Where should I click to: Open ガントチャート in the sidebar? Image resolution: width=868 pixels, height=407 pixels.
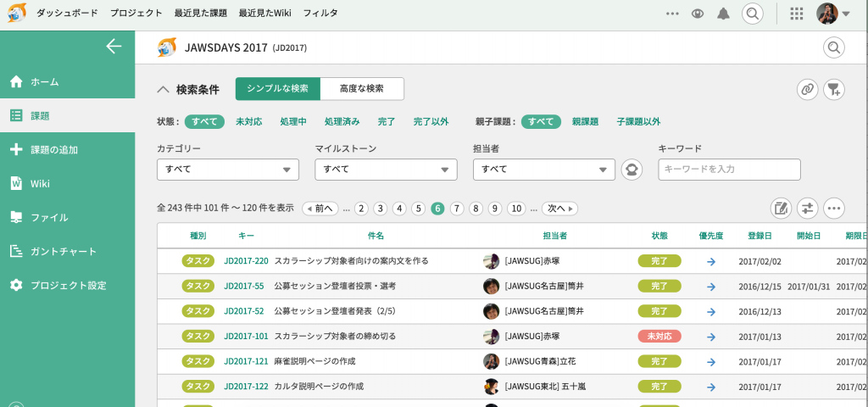click(68, 251)
